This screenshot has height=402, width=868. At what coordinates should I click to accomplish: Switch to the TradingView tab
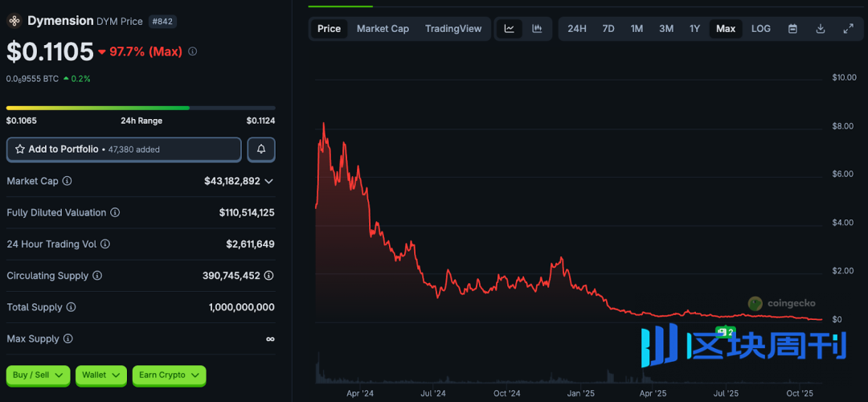tap(453, 29)
